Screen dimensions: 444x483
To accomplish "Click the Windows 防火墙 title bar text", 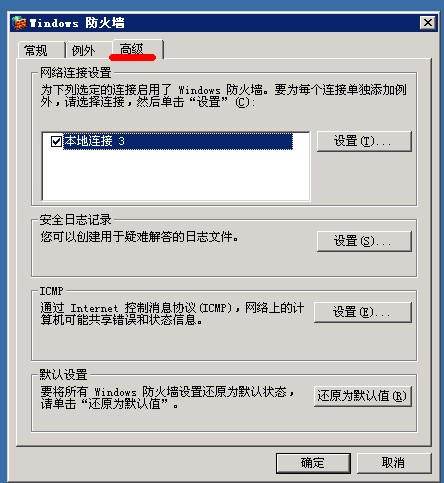I will (x=77, y=23).
